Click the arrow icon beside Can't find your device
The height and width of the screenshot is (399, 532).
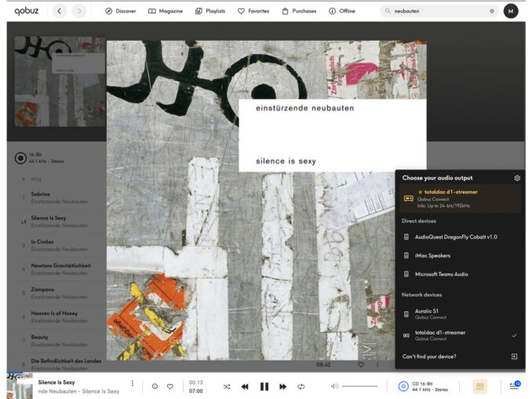click(x=514, y=357)
